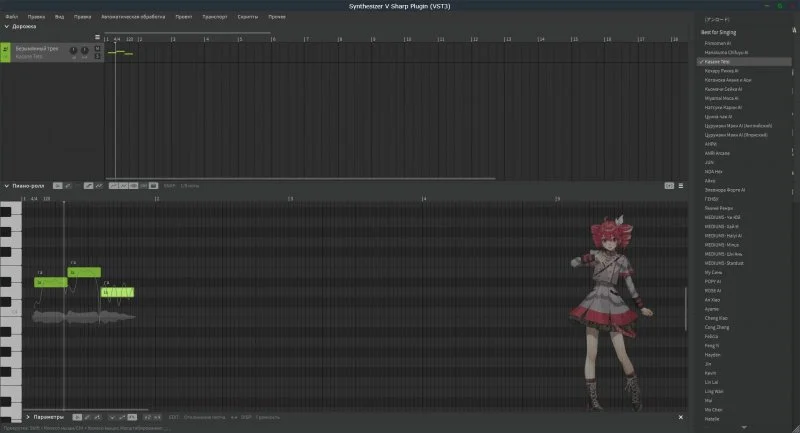Image resolution: width=800 pixels, height=433 pixels.
Task: Adjust the track pan knob
Action: [85, 50]
